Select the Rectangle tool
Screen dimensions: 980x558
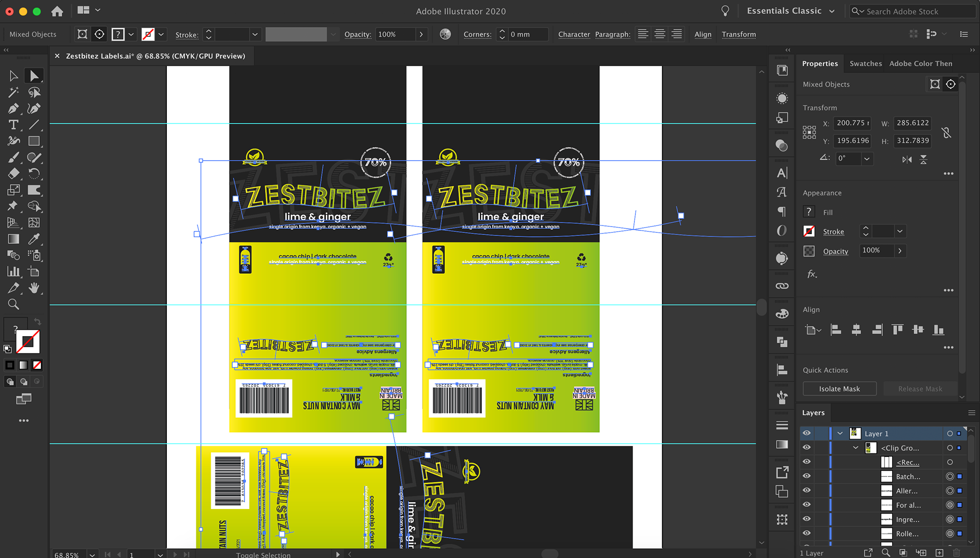pos(34,141)
